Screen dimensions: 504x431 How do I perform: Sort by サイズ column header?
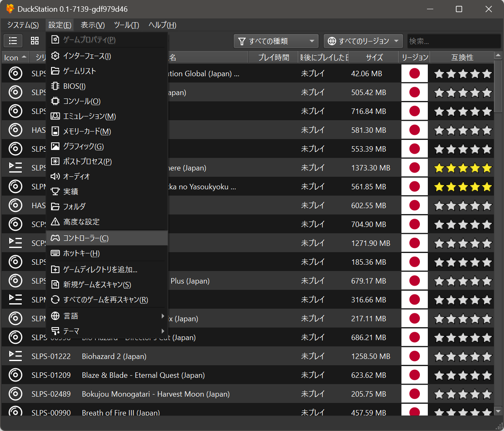(374, 57)
